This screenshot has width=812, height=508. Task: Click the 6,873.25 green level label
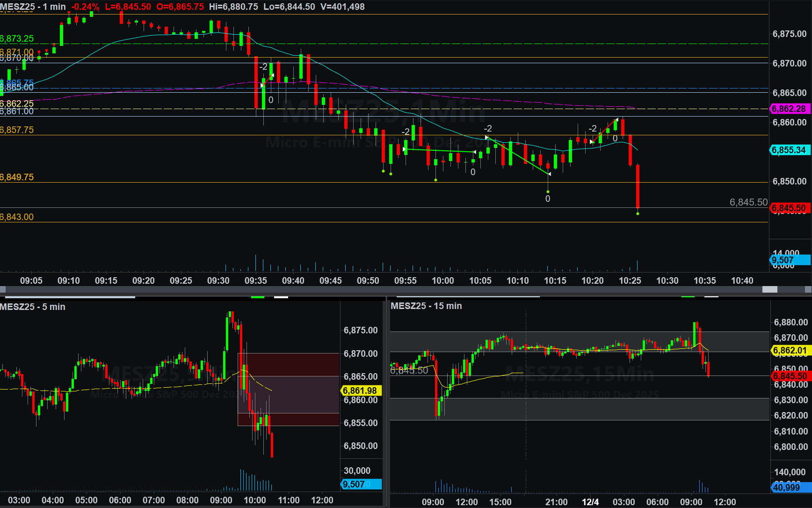coord(17,39)
